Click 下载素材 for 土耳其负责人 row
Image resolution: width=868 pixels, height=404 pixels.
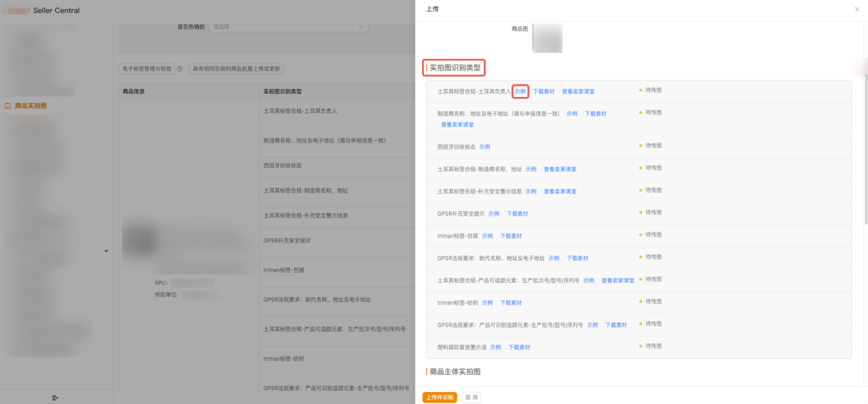pyautogui.click(x=543, y=91)
